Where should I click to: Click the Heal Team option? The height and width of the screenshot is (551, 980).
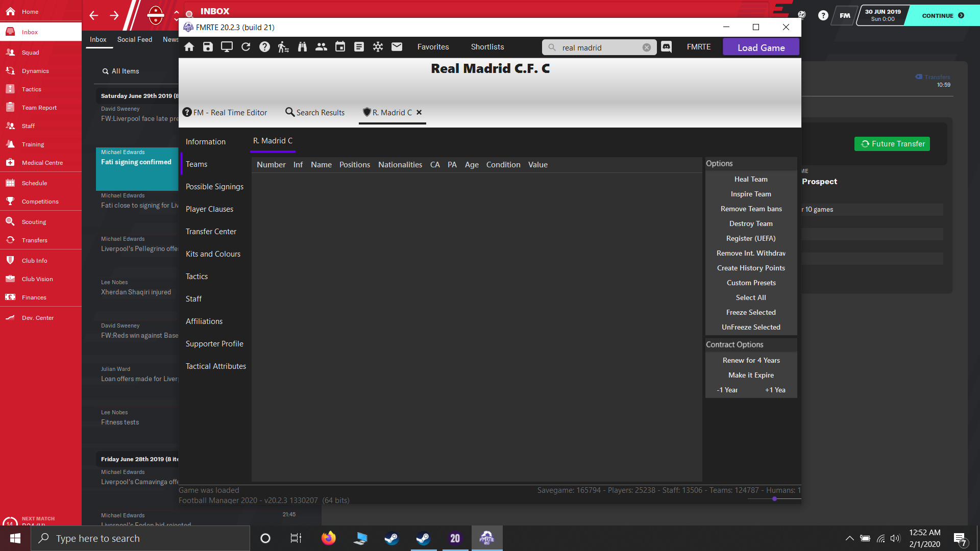[751, 179]
